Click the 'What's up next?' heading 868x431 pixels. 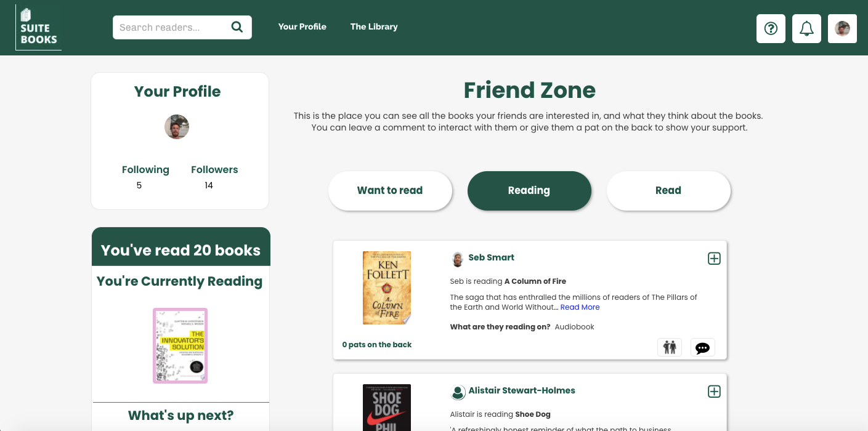[180, 416]
